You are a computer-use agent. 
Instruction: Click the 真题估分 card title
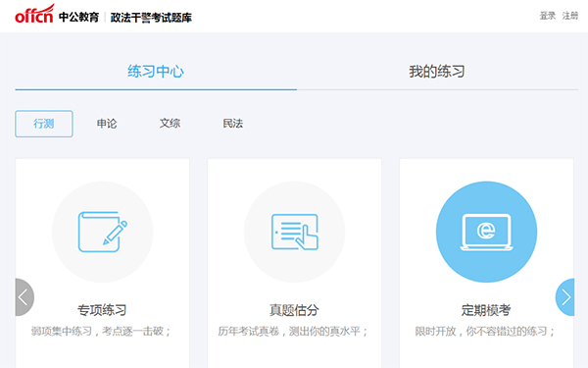[294, 310]
